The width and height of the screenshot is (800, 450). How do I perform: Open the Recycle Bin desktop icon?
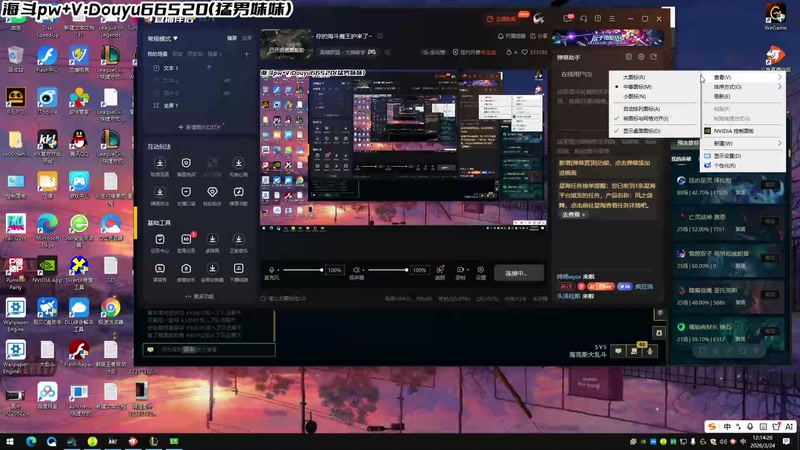(x=15, y=59)
